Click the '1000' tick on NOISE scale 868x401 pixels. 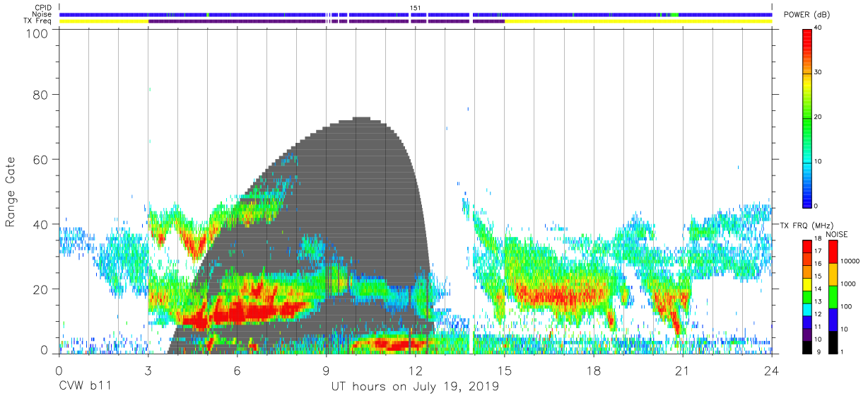click(848, 284)
